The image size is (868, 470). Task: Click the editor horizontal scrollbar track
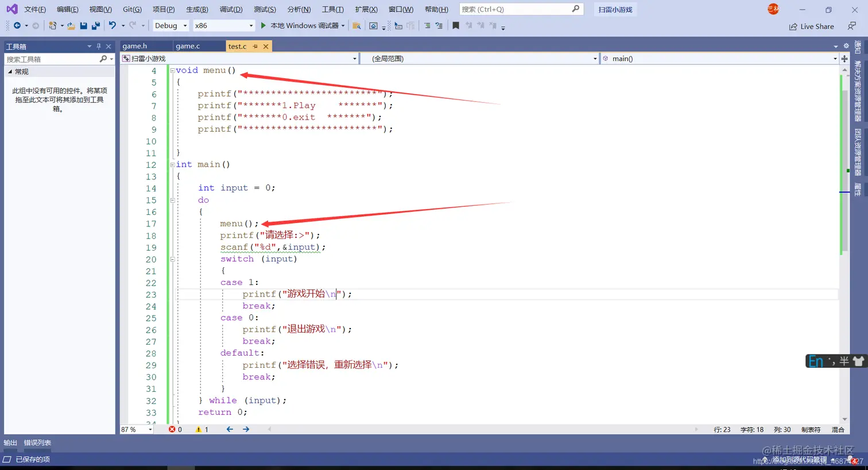pos(482,429)
